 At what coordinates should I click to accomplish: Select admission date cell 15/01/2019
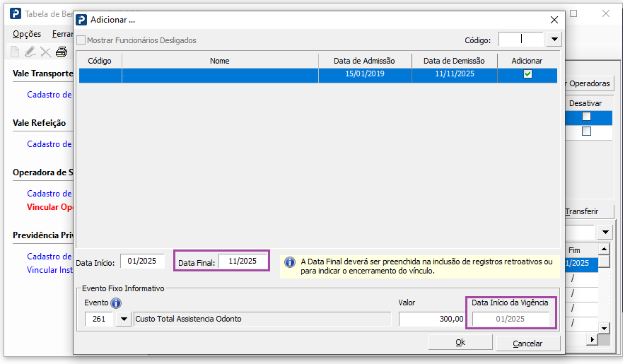(365, 74)
